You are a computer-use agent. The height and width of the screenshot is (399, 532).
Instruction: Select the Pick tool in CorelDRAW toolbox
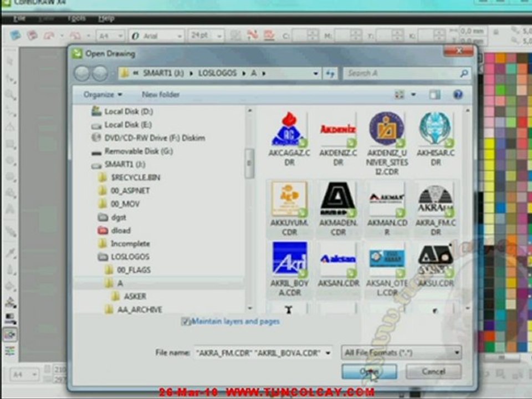(x=11, y=61)
